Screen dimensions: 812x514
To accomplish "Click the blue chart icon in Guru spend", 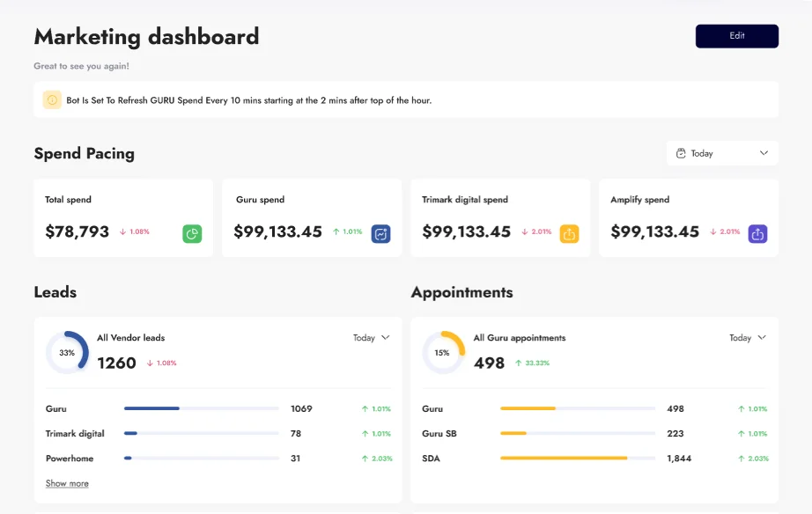I will (x=380, y=233).
